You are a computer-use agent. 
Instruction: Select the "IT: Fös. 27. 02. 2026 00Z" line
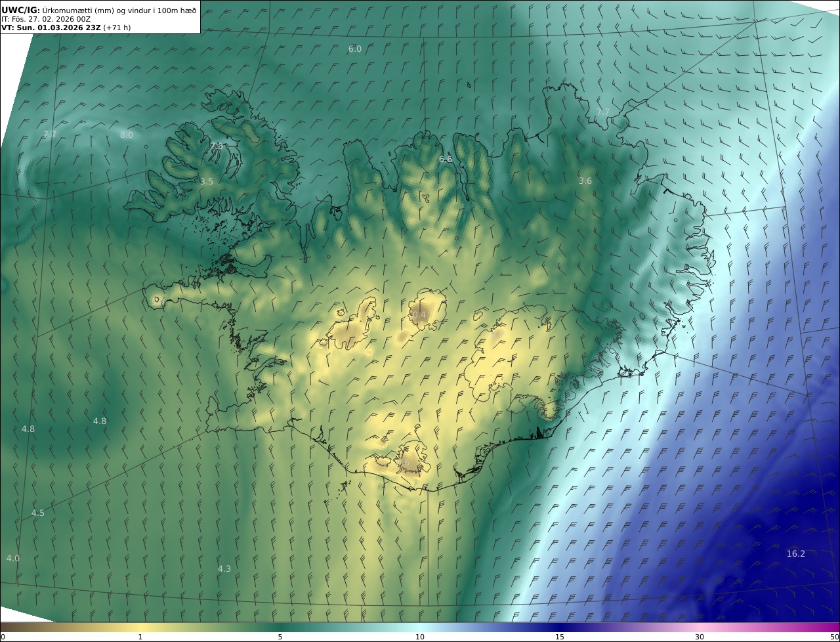click(x=46, y=19)
